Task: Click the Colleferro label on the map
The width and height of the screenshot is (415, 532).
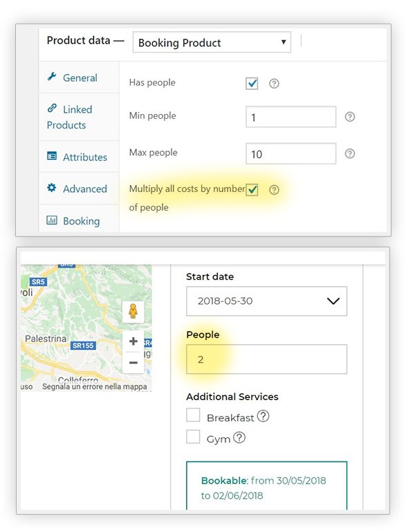Action: pos(78,379)
